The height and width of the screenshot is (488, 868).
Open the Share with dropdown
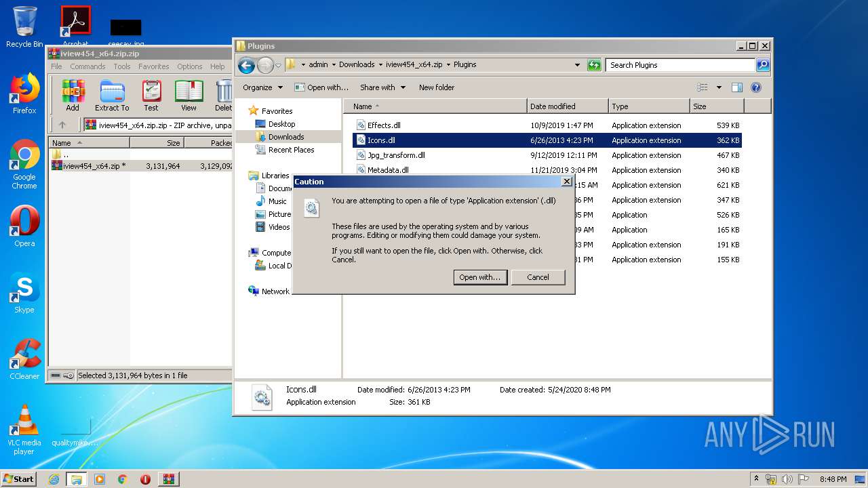tap(382, 87)
